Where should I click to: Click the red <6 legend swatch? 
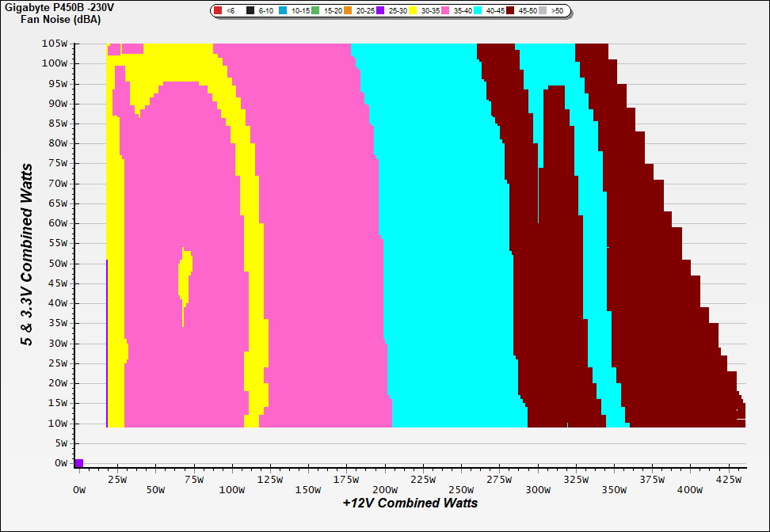(x=217, y=11)
